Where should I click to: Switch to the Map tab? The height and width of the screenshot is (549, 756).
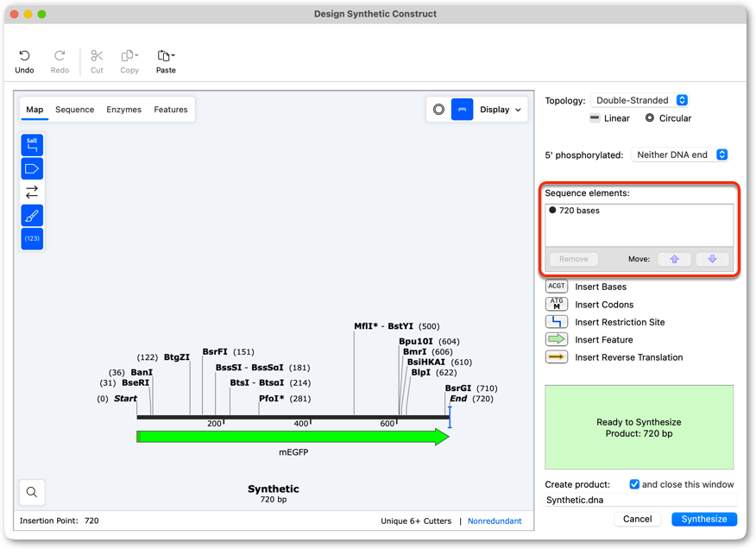[35, 110]
